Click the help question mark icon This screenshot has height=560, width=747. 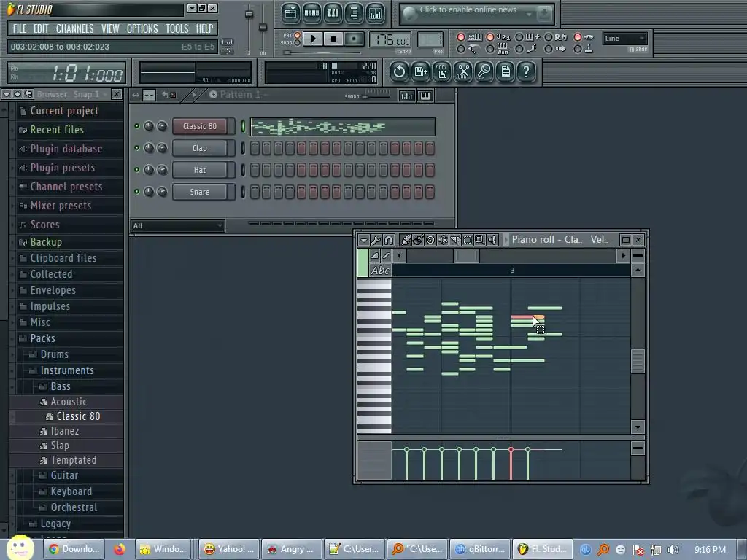pos(527,72)
